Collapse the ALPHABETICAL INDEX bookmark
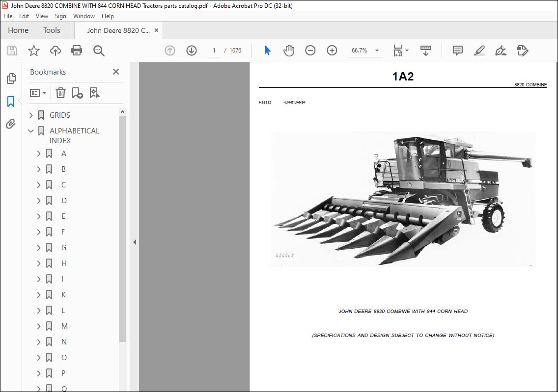This screenshot has height=392, width=558. 31,131
